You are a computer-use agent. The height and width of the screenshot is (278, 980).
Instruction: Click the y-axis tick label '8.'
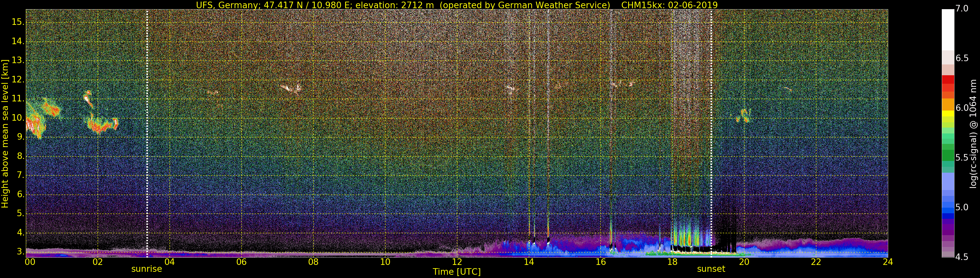tap(21, 156)
